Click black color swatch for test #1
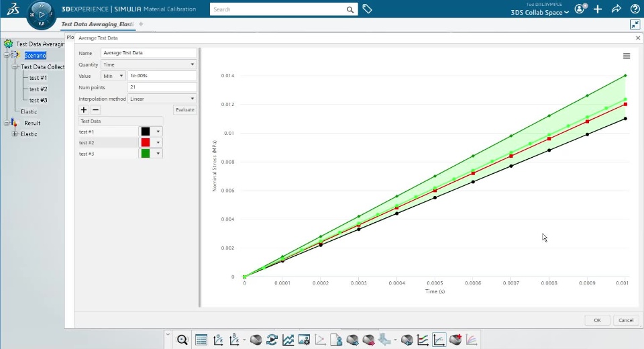The image size is (644, 349). (146, 132)
